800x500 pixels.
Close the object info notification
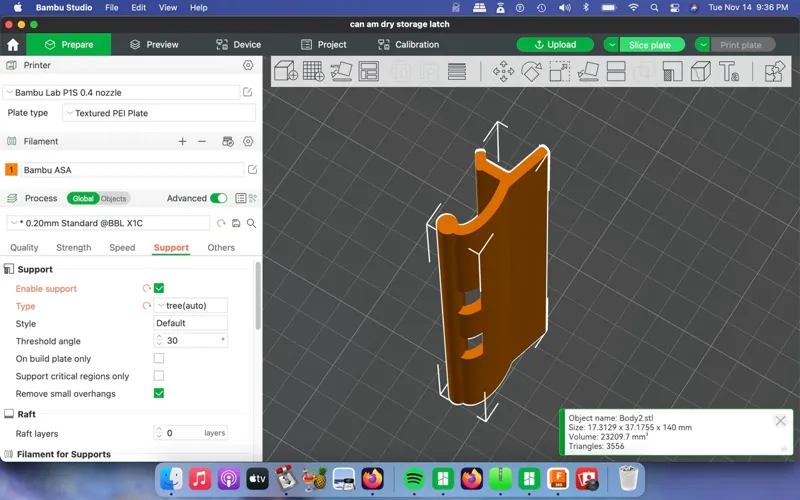pos(780,421)
